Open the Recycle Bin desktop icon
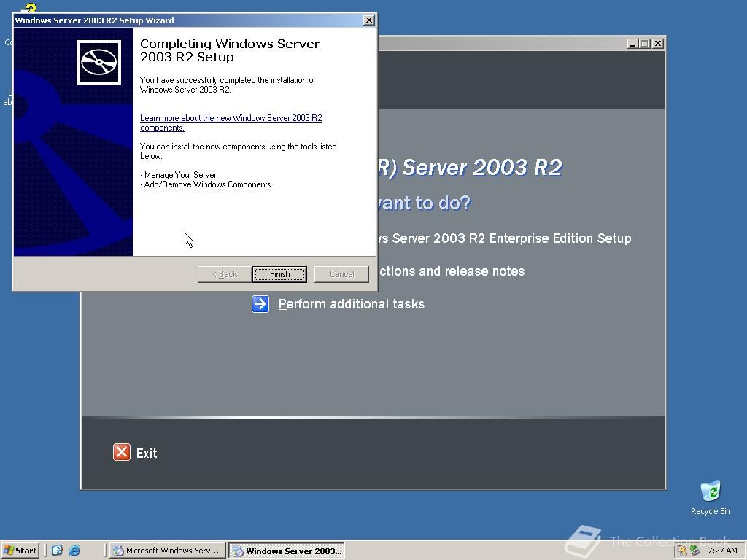747x560 pixels. (x=711, y=497)
